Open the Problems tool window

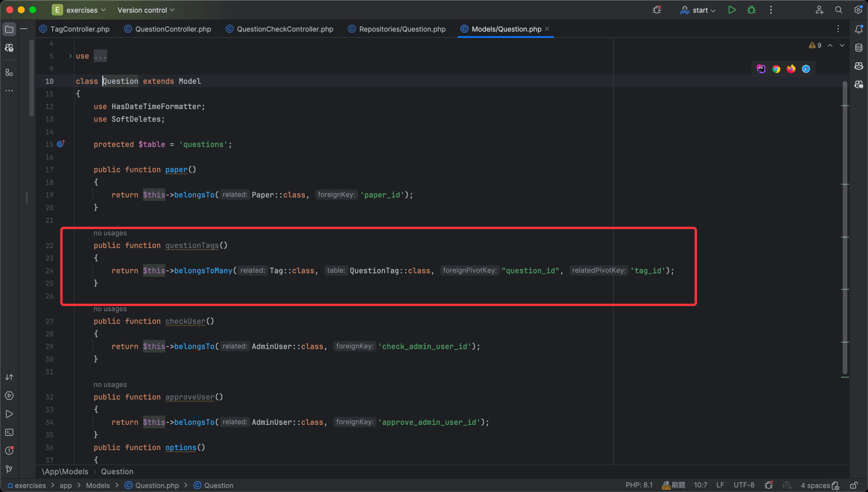tap(9, 451)
